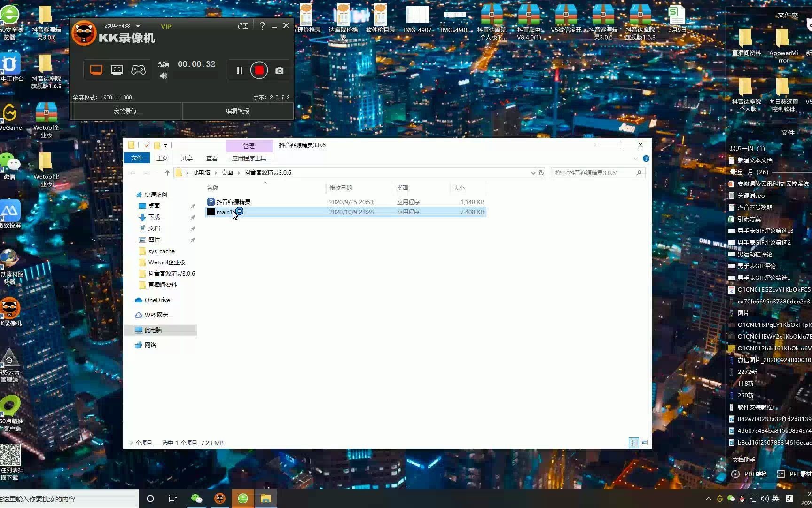This screenshot has height=508, width=812.
Task: Open address bar history dropdown
Action: [533, 173]
